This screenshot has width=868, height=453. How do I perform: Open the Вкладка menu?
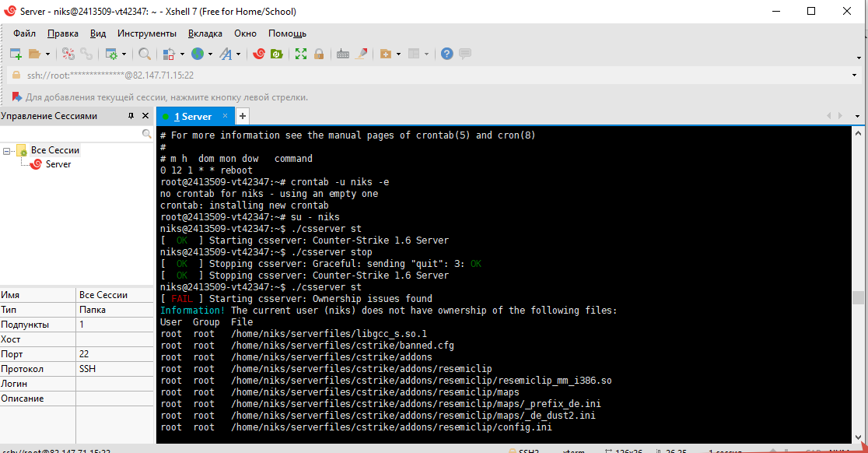click(x=205, y=33)
